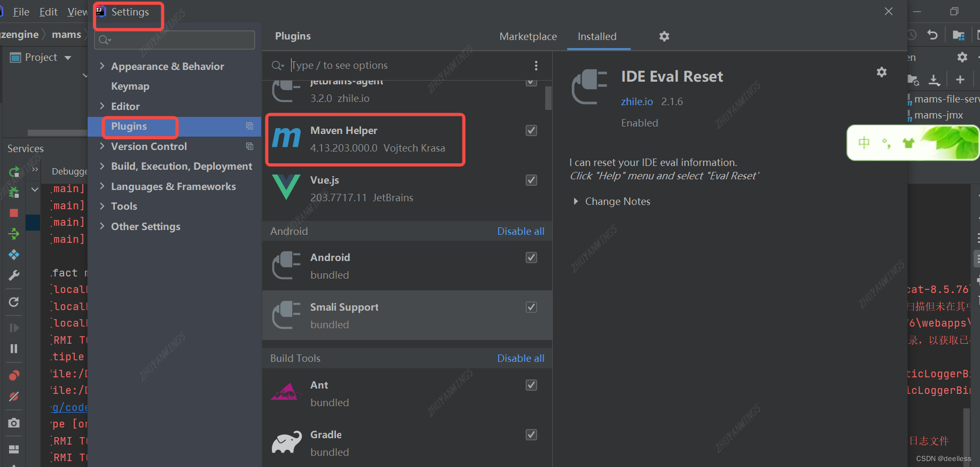Click the plugin list vertical scrollbar
Screen dimensions: 980x467
548,99
